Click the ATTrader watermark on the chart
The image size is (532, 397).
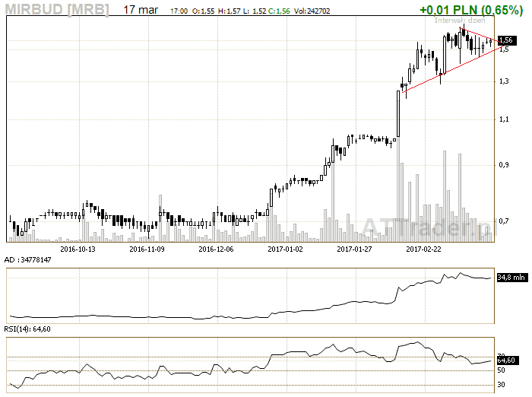click(x=426, y=225)
